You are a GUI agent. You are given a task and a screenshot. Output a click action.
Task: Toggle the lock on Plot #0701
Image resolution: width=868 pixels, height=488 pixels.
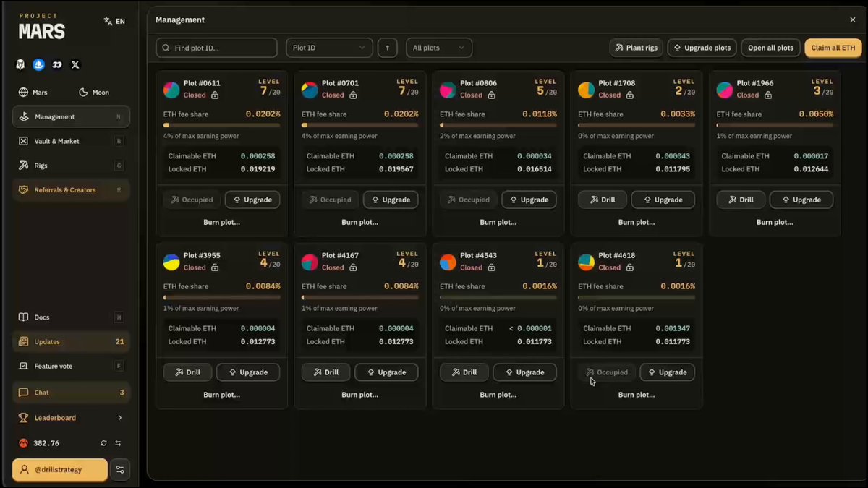[x=353, y=95]
